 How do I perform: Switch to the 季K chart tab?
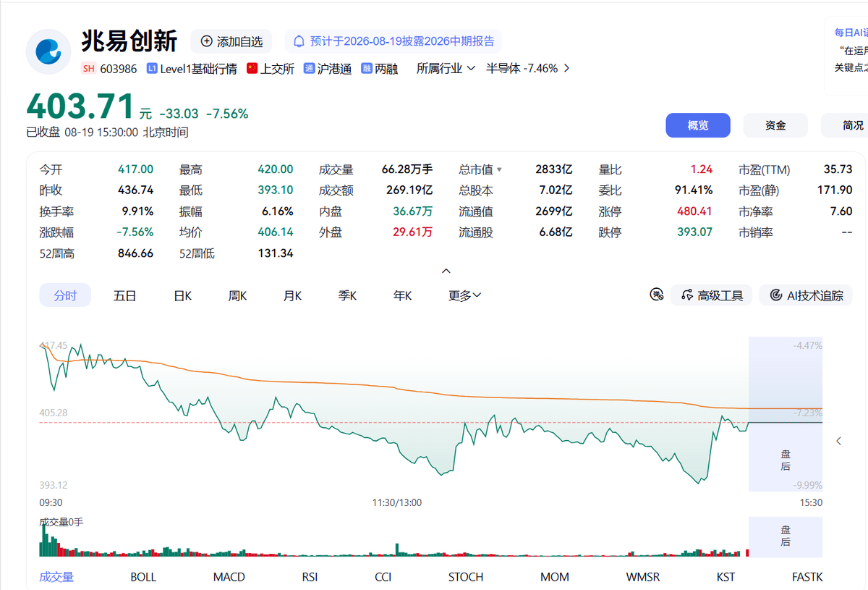tap(347, 295)
